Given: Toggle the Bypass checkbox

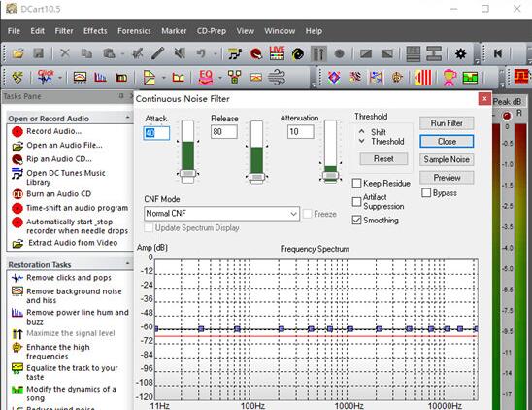Looking at the screenshot, I should (x=426, y=193).
